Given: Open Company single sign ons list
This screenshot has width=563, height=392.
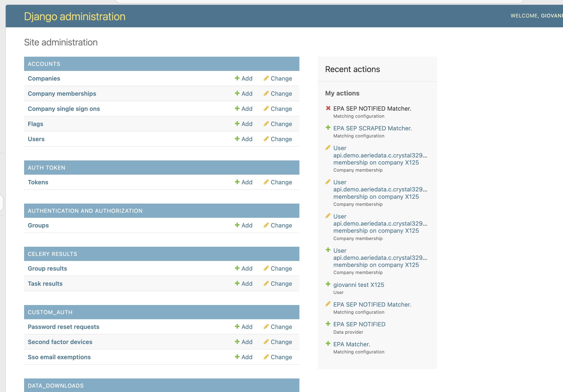Looking at the screenshot, I should 64,109.
